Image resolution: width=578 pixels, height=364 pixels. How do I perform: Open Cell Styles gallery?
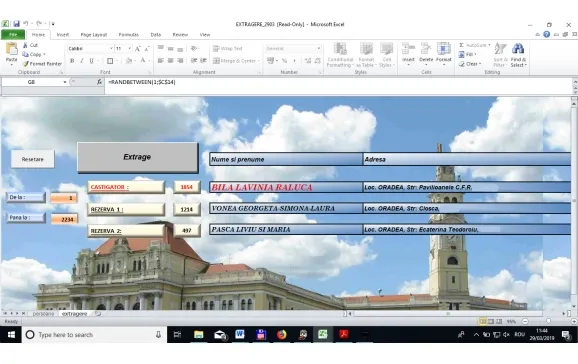pyautogui.click(x=387, y=55)
